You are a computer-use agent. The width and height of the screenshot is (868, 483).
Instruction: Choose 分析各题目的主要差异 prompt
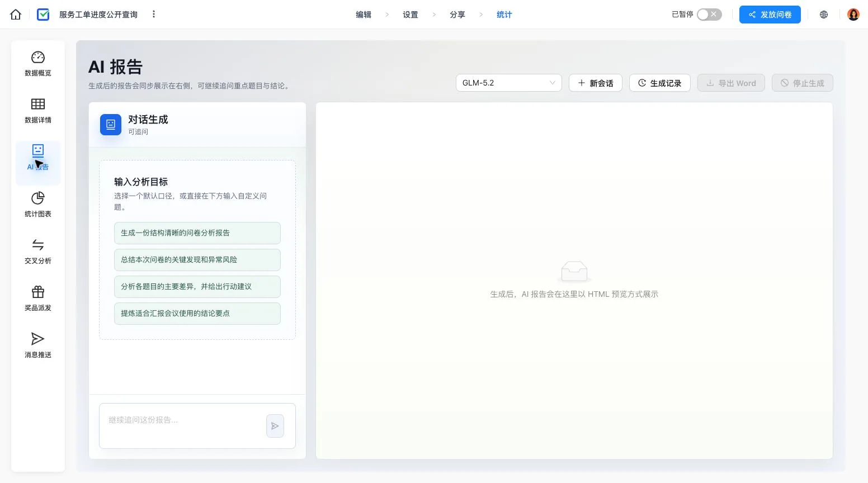coord(197,287)
